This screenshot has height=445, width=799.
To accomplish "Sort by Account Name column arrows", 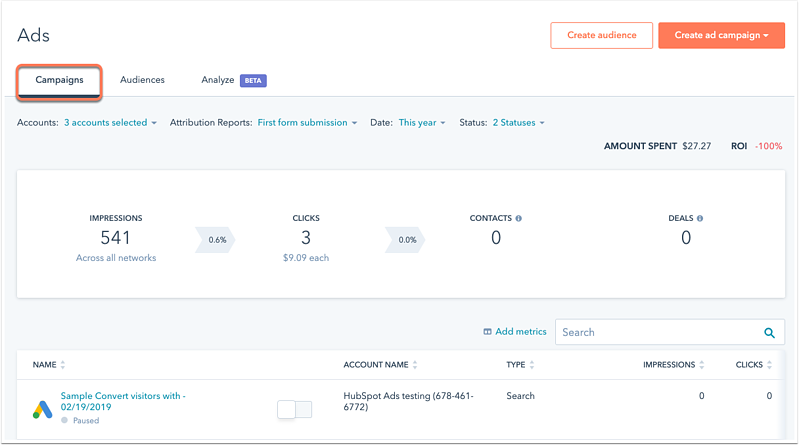I will 415,366.
